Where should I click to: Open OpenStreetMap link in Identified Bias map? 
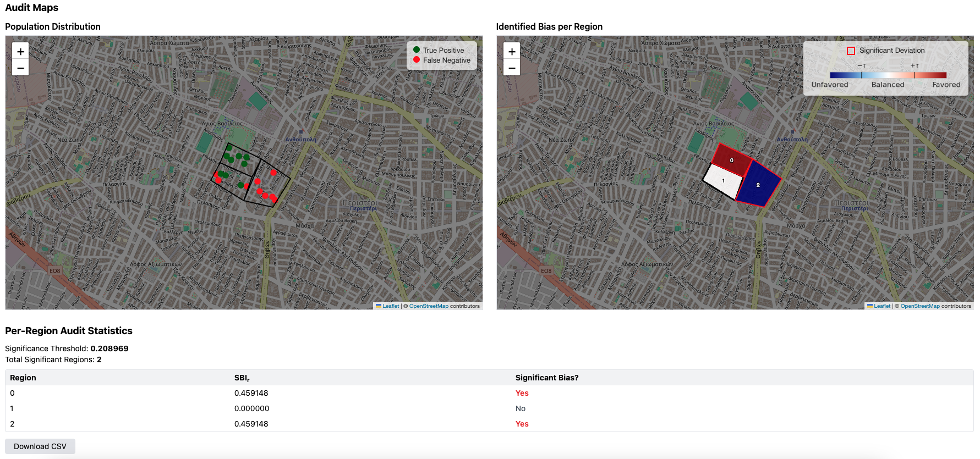(920, 306)
